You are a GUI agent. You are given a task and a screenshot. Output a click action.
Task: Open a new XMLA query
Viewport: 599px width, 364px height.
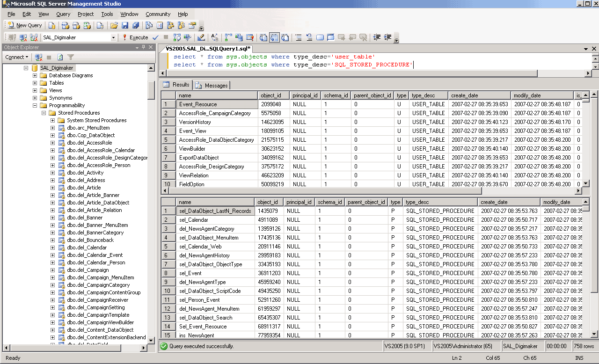point(87,25)
